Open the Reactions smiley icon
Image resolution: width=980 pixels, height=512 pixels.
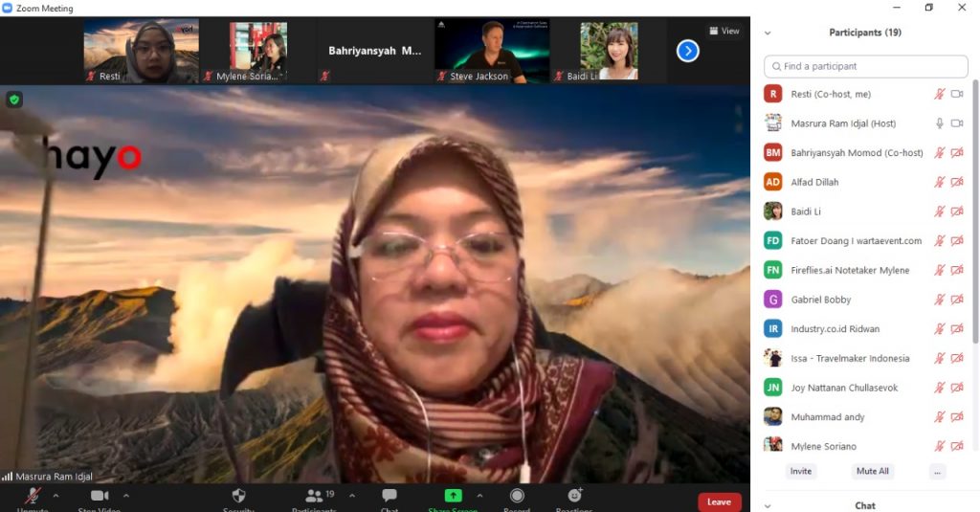pos(575,495)
